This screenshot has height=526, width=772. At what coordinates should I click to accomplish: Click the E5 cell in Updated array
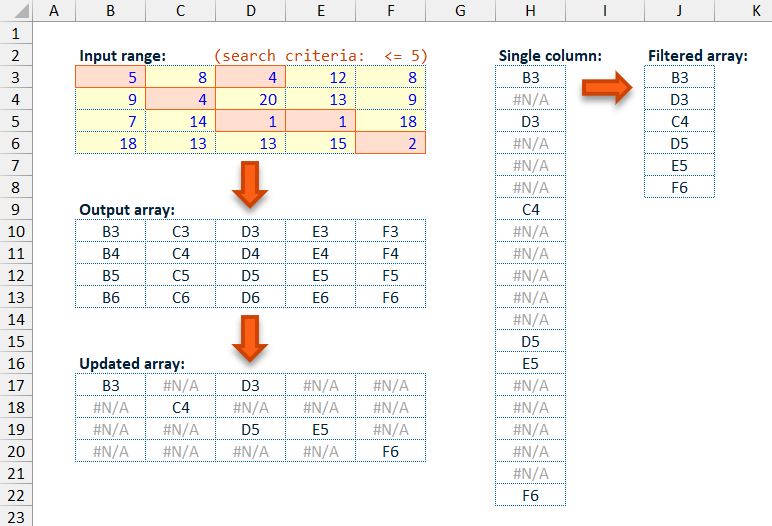320,429
